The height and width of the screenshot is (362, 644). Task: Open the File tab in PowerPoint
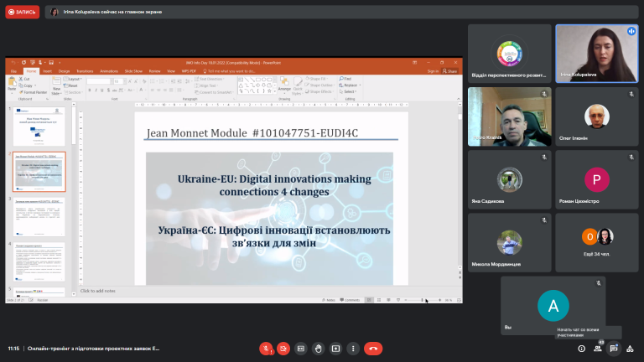[x=13, y=71]
